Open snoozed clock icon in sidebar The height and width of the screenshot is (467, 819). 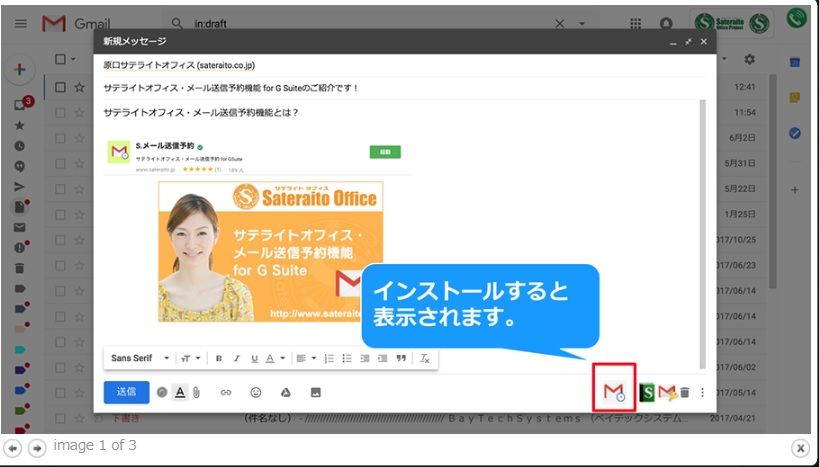click(x=20, y=146)
